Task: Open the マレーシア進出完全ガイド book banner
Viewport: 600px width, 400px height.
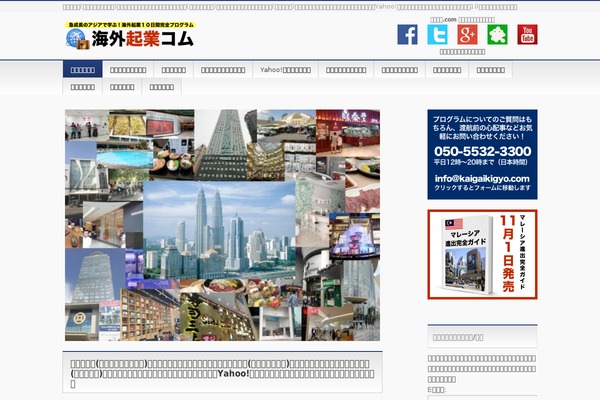Action: click(482, 254)
